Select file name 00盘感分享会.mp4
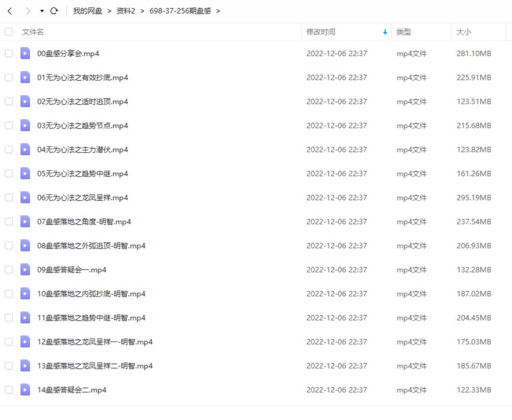Viewport: 512px width, 420px height. (68, 53)
